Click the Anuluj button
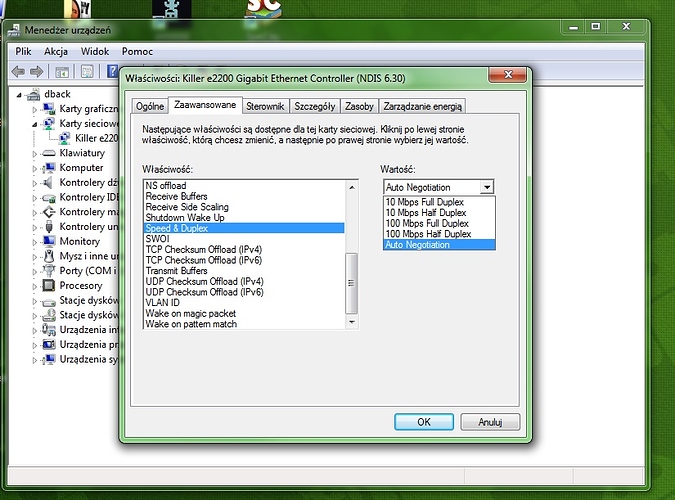 [490, 422]
